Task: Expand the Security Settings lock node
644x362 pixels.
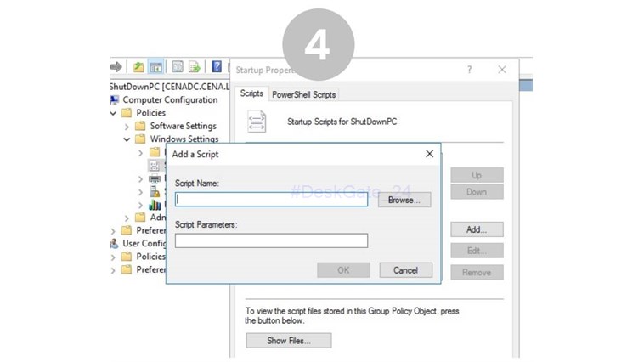Action: click(140, 192)
